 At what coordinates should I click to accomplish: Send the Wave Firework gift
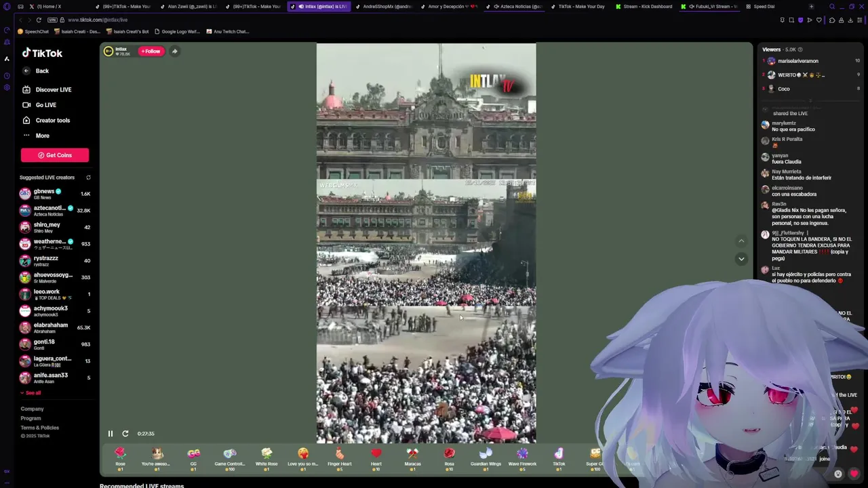click(522, 459)
